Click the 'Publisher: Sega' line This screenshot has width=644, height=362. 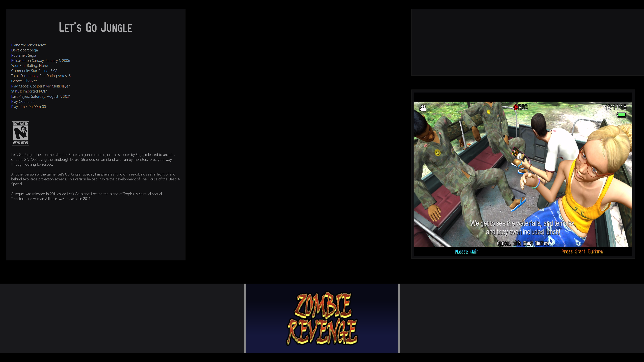pyautogui.click(x=23, y=55)
